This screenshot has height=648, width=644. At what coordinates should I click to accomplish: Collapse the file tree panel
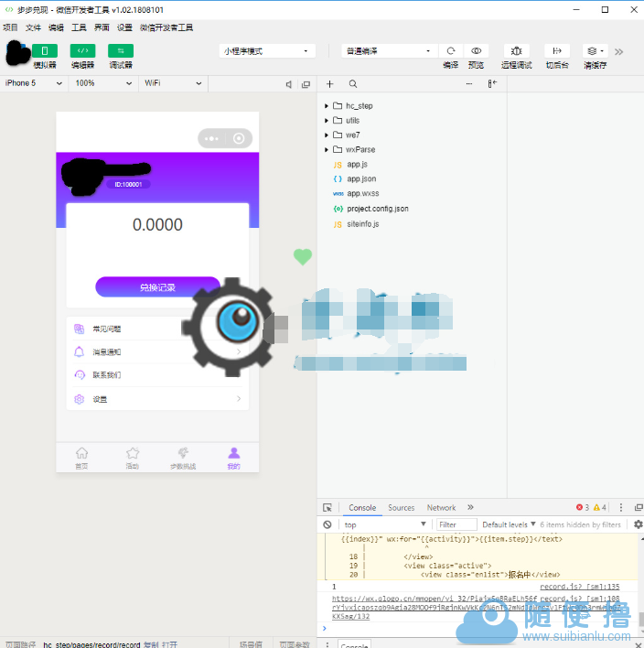coord(492,84)
